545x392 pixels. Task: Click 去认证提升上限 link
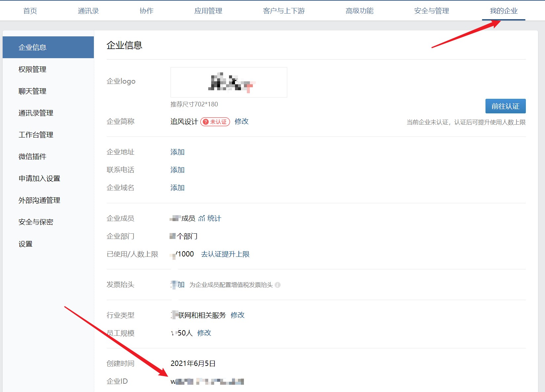[225, 254]
